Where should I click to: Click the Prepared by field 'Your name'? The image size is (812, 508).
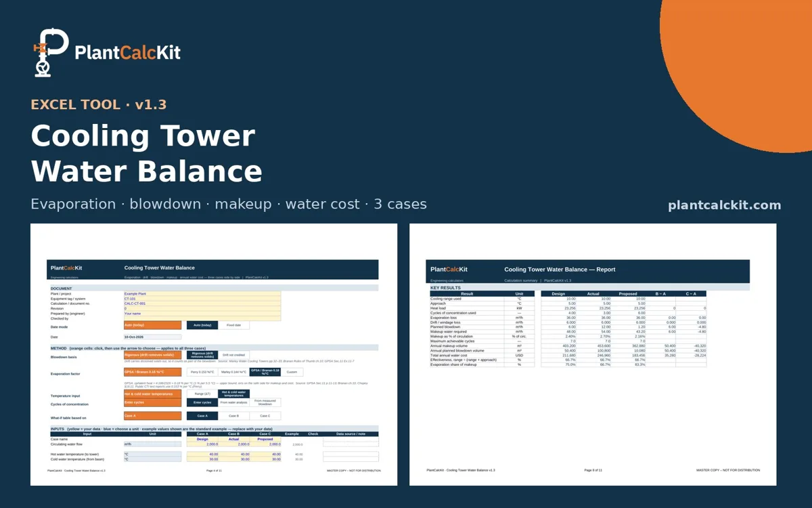pyautogui.click(x=202, y=314)
